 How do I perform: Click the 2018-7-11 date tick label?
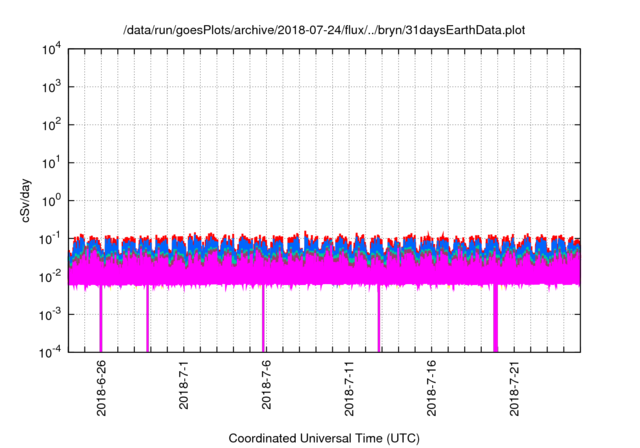click(349, 388)
